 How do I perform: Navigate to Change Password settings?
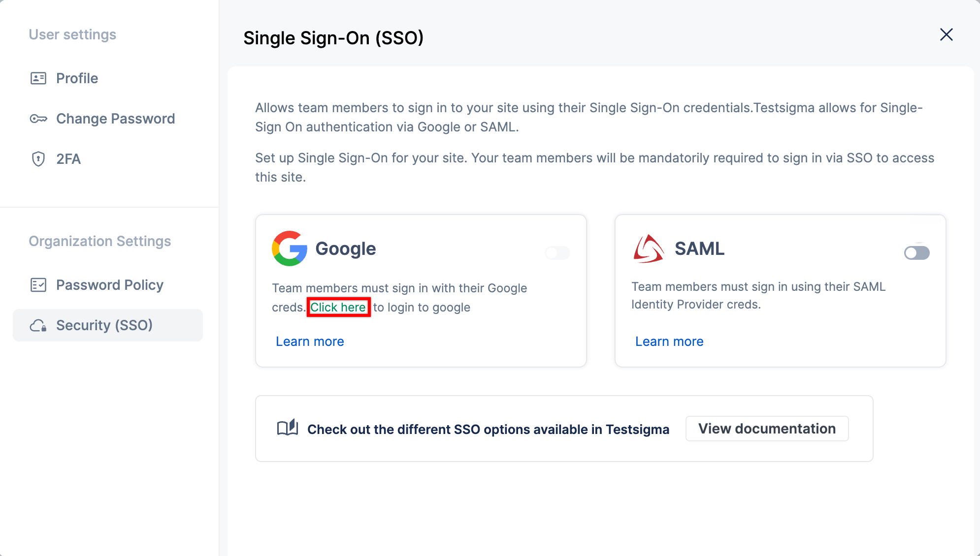(115, 118)
